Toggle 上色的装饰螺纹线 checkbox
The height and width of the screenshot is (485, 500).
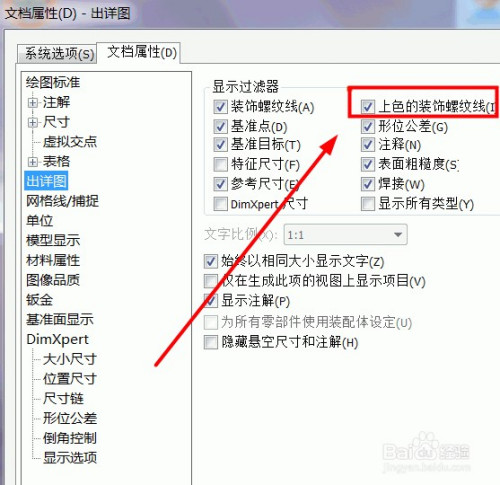click(x=367, y=107)
